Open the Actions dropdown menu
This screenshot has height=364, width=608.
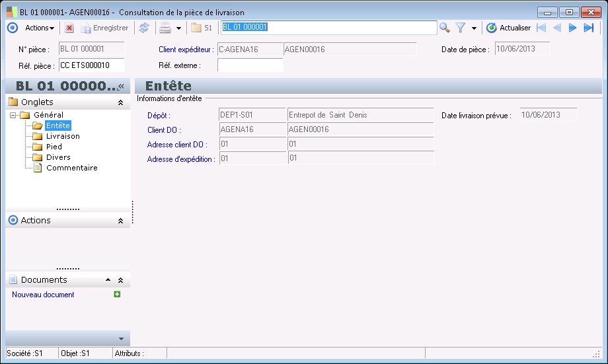click(x=40, y=28)
